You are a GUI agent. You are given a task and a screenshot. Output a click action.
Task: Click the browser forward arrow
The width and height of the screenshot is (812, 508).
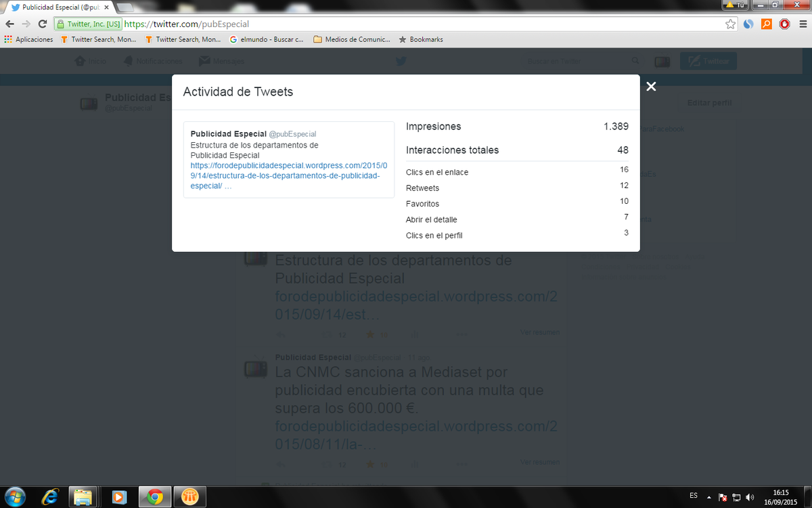point(26,24)
